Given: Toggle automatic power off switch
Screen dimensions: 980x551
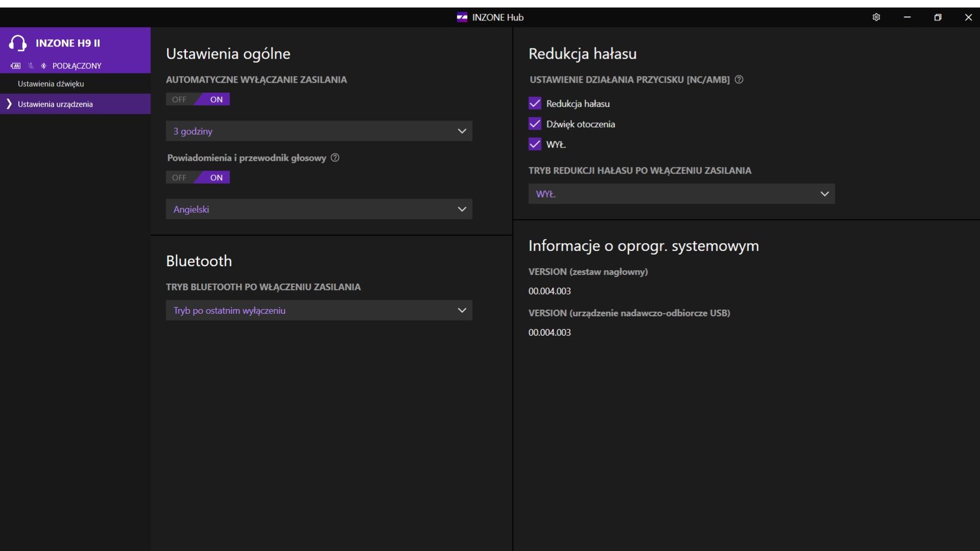Looking at the screenshot, I should pos(198,99).
